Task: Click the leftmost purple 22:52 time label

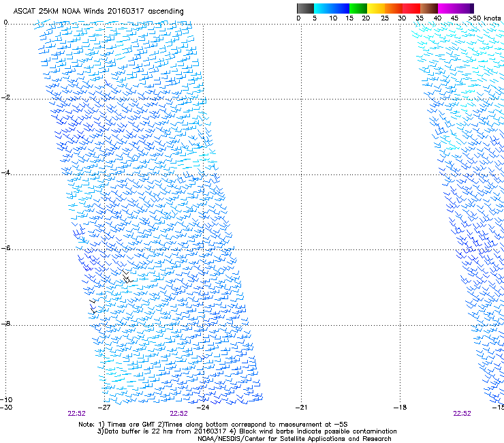Action: tap(76, 414)
